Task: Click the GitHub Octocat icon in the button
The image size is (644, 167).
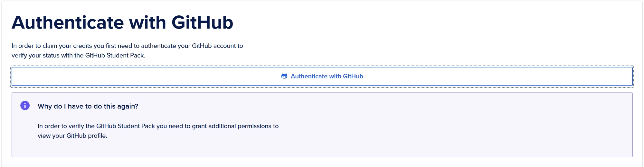Action: point(284,76)
